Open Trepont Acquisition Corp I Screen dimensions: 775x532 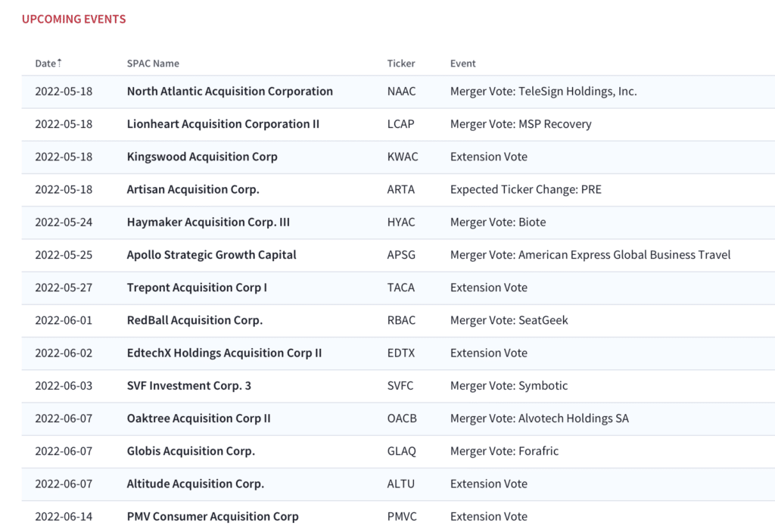[x=197, y=288]
